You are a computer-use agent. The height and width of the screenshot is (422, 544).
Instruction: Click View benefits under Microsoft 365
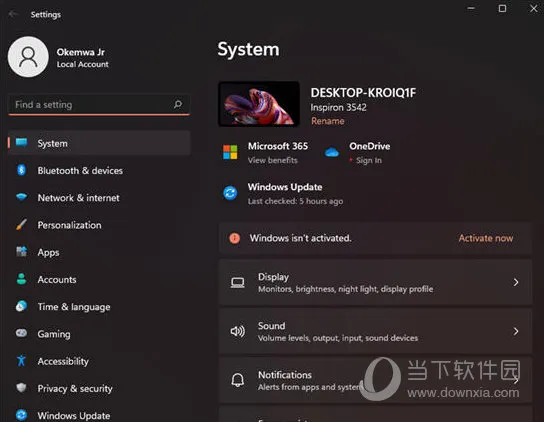tap(273, 160)
